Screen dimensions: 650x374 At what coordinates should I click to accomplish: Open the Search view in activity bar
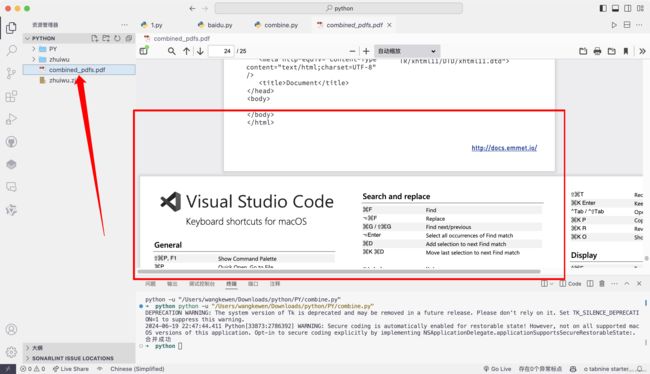11,51
